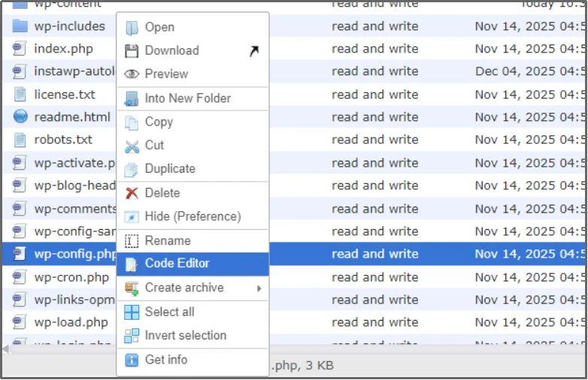Choose Open from the context menu

(x=192, y=27)
